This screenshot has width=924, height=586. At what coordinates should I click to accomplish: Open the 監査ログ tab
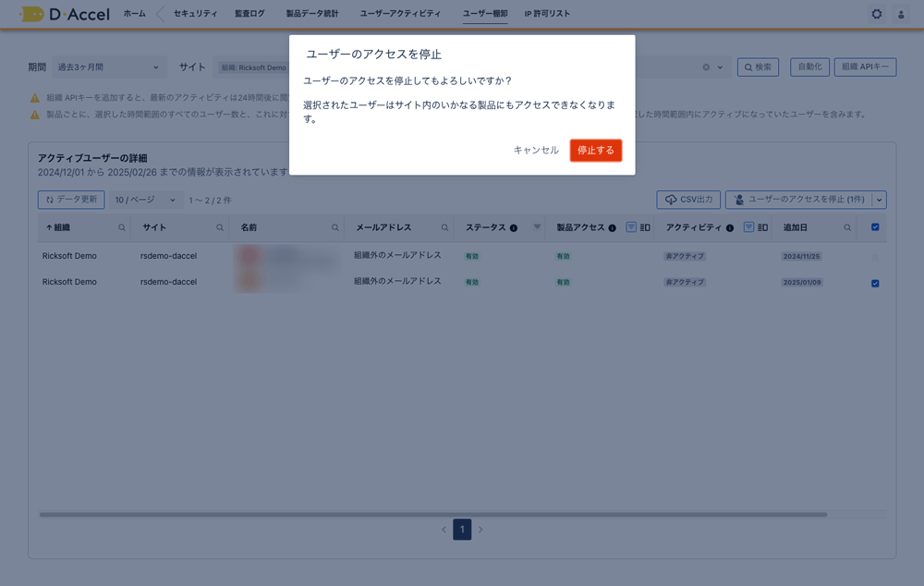pyautogui.click(x=249, y=14)
